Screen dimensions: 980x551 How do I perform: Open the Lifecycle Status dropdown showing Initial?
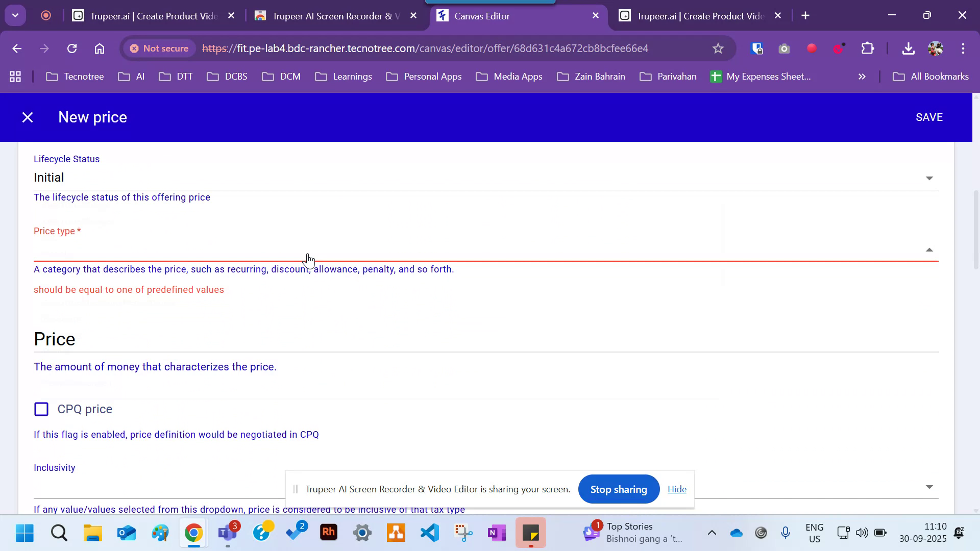930,178
